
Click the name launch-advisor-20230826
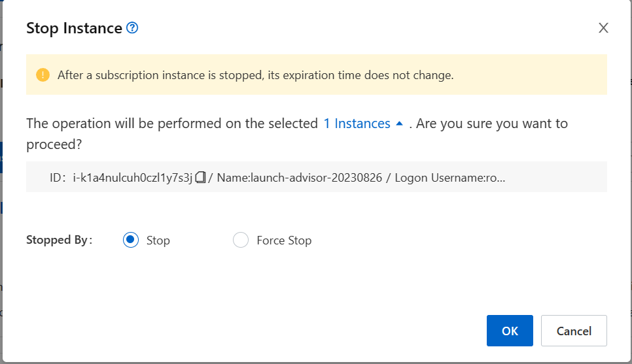point(299,178)
